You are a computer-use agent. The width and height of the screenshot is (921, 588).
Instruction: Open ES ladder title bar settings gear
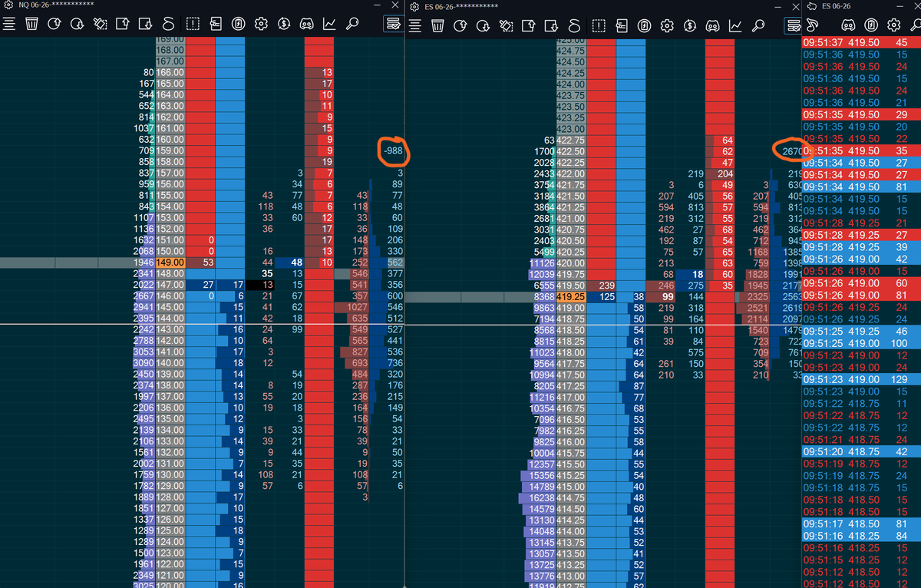415,6
